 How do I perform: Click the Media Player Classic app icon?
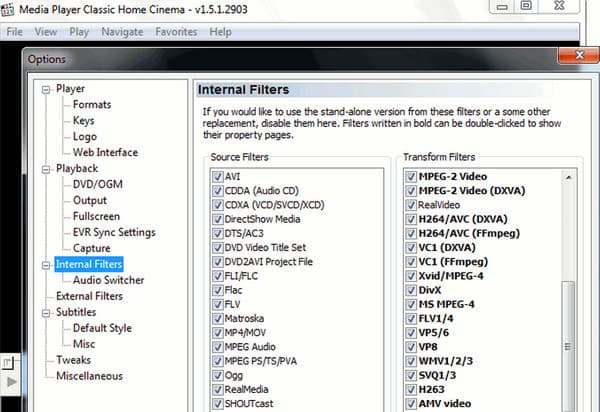tap(7, 9)
